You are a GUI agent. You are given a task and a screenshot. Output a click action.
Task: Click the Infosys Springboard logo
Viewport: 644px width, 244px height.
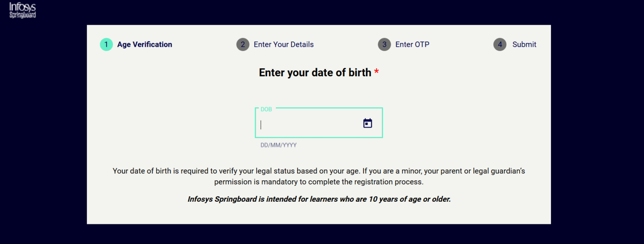[x=23, y=10]
